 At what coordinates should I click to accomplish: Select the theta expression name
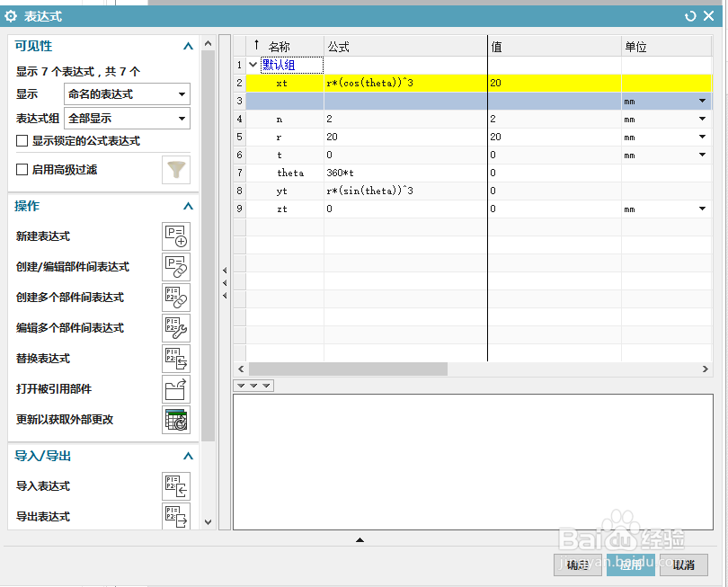(290, 173)
